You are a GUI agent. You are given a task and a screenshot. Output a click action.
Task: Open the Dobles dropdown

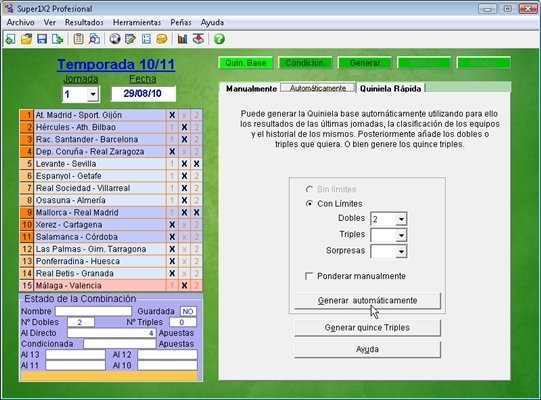coord(401,219)
